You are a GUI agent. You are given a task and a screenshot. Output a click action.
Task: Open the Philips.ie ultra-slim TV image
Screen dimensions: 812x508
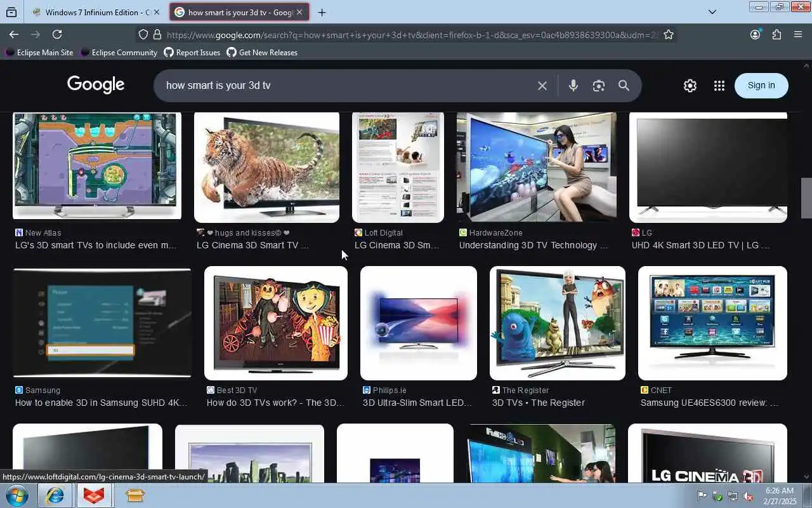coord(419,323)
